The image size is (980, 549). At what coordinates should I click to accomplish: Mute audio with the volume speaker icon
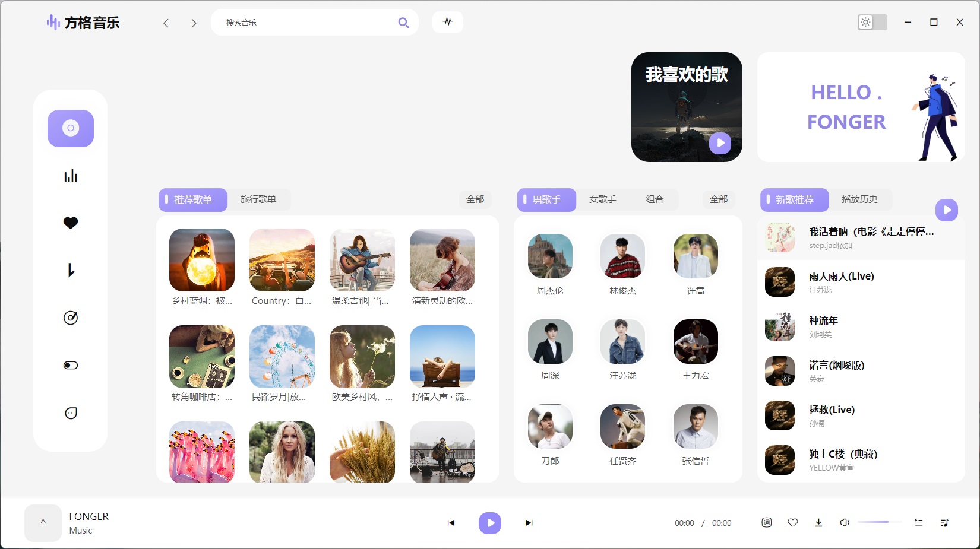click(844, 523)
